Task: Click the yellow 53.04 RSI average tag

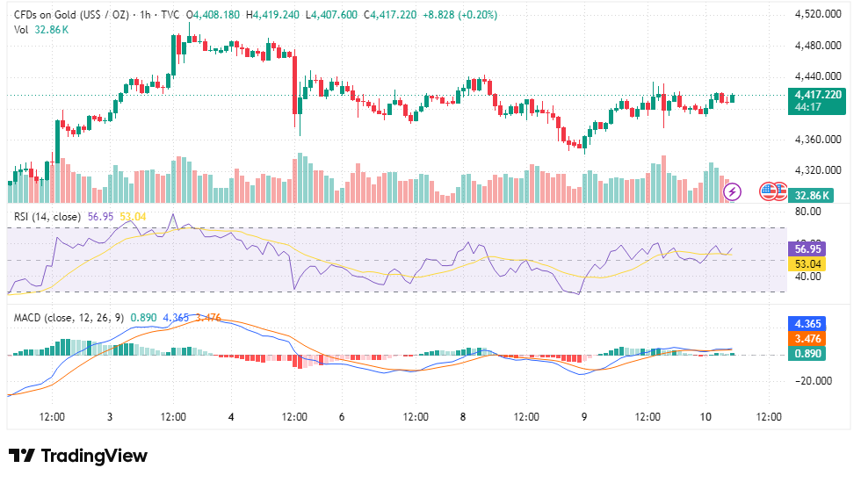Action: 807,264
